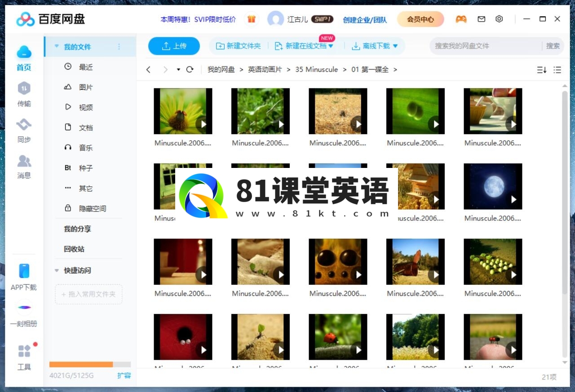575x392 pixels.
Task: Click the orange storage usage bar
Action: 81,364
